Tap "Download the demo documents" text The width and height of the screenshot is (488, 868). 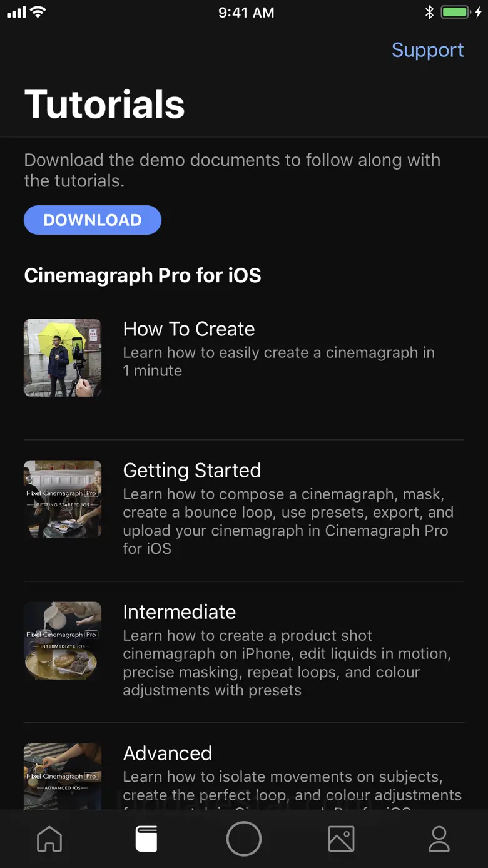pyautogui.click(x=232, y=170)
